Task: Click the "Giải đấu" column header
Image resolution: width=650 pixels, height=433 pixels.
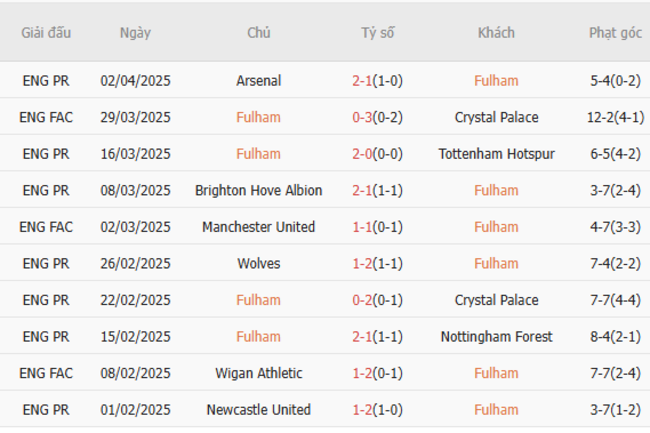Action: coord(46,32)
